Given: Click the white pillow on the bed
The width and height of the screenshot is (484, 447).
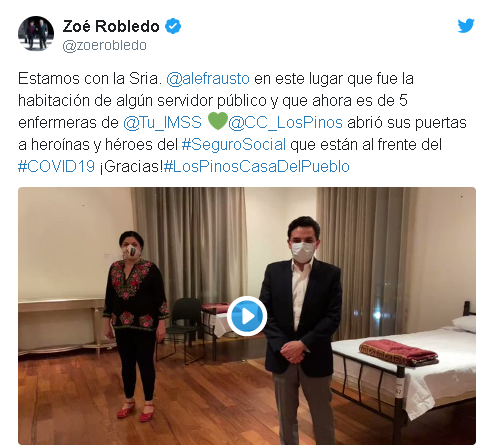Looking at the screenshot, I should tap(464, 323).
